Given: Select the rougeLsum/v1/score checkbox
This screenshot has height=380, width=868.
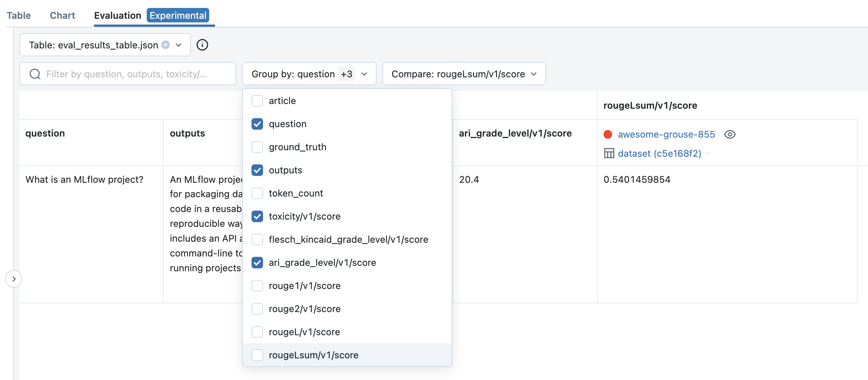Looking at the screenshot, I should click(257, 355).
